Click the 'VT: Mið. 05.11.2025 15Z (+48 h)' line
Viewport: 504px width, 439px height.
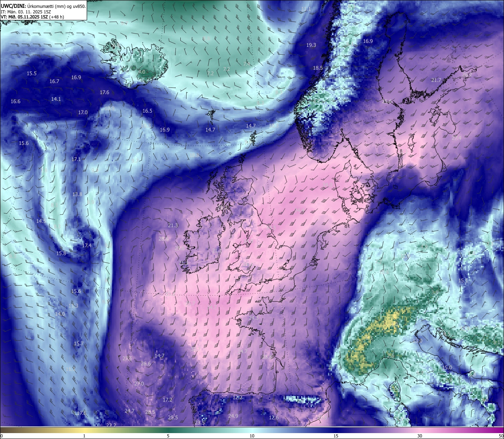click(x=32, y=17)
